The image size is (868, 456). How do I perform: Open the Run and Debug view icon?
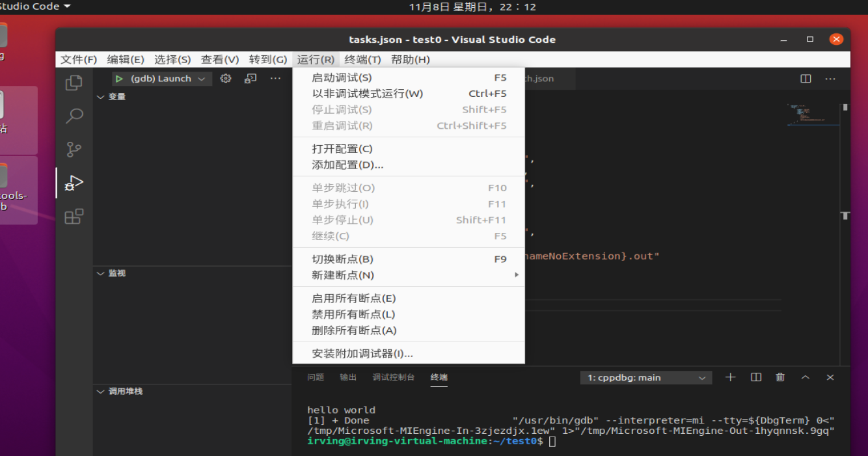[74, 183]
